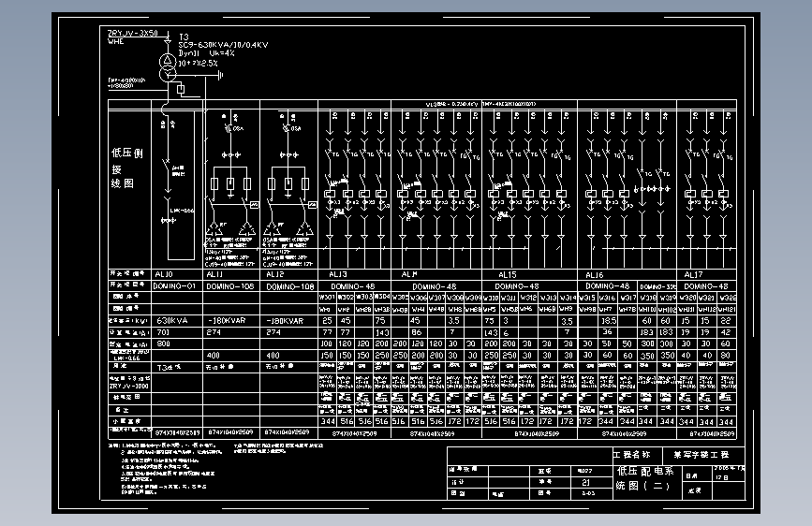Click the W316 circuit number cell

pyautogui.click(x=607, y=298)
